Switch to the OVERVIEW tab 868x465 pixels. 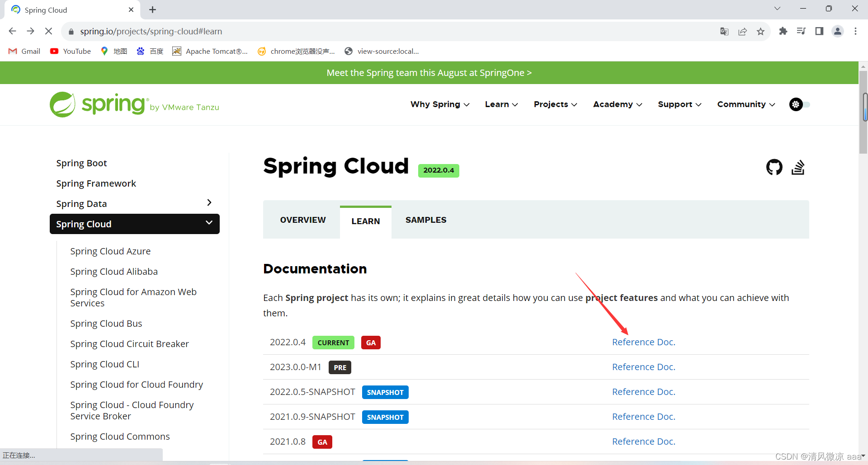(x=303, y=220)
